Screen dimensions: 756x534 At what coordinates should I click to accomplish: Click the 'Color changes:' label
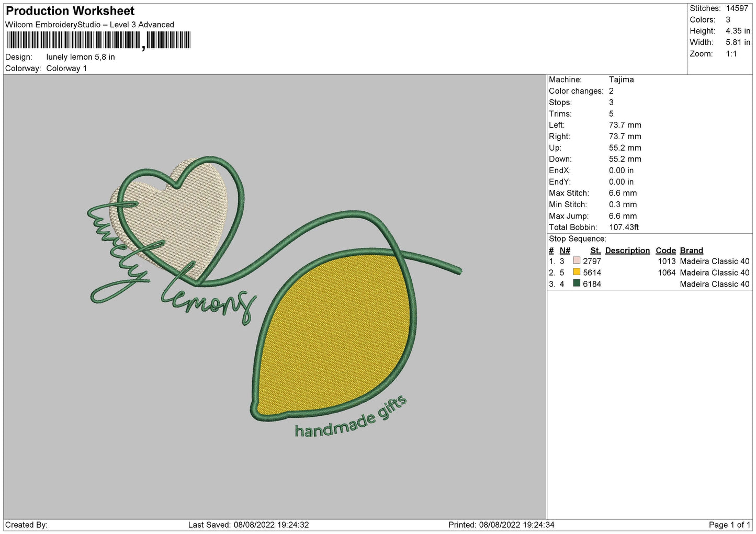576,91
